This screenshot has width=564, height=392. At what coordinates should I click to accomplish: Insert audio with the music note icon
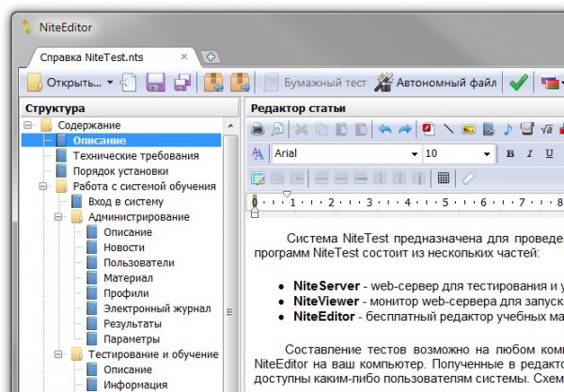[x=508, y=129]
